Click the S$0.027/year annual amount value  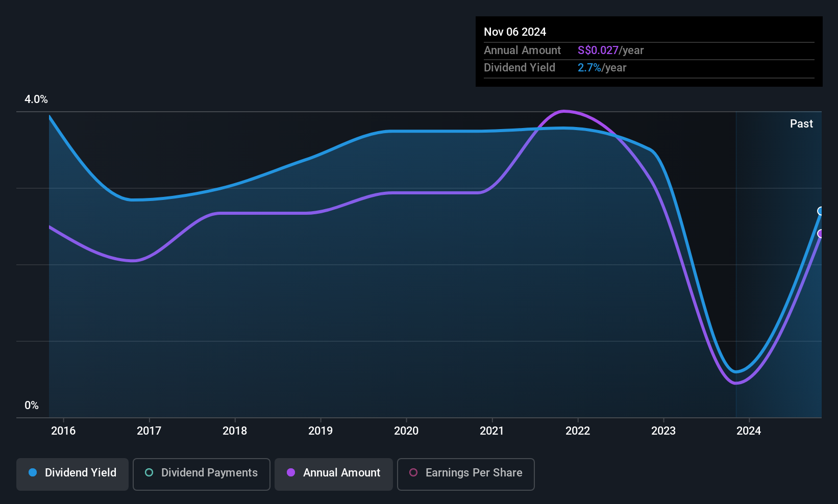610,51
